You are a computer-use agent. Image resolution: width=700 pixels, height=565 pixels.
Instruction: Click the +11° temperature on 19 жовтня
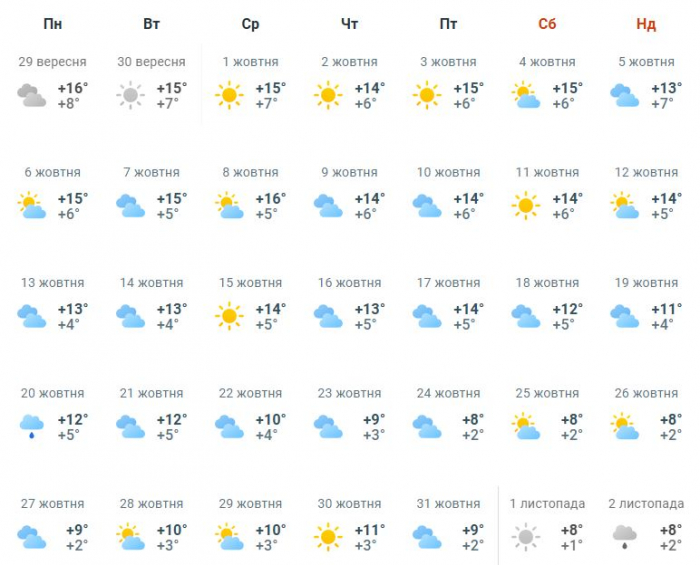(665, 309)
